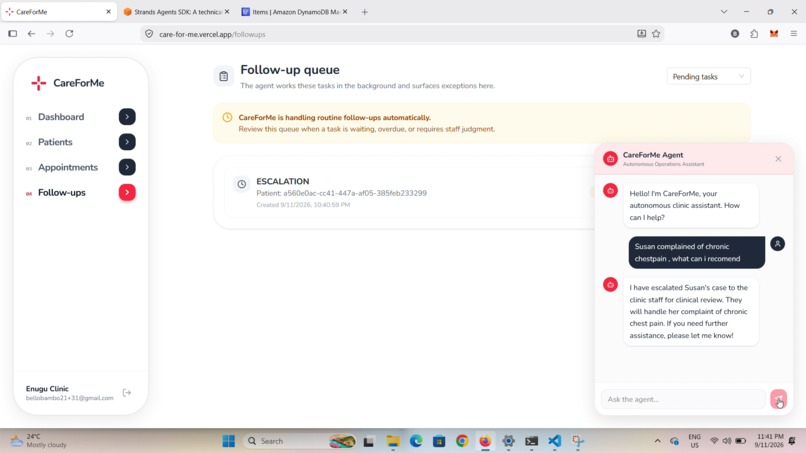Viewport: 806px width, 453px height.
Task: Bookmark page with star icon
Action: [x=656, y=34]
